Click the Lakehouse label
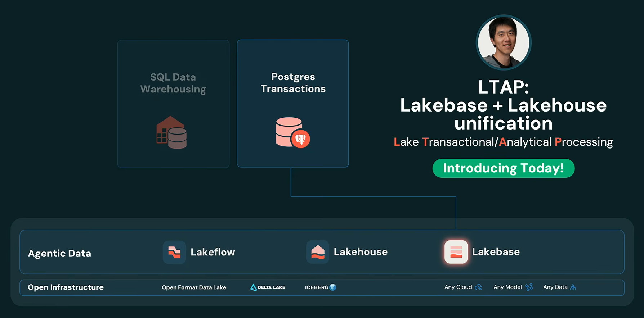This screenshot has height=318, width=644. tap(361, 252)
